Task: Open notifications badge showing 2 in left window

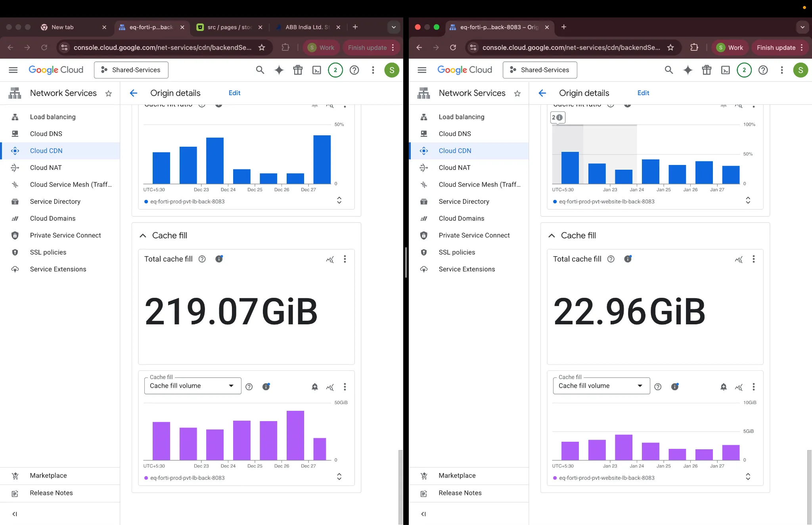Action: coord(335,70)
